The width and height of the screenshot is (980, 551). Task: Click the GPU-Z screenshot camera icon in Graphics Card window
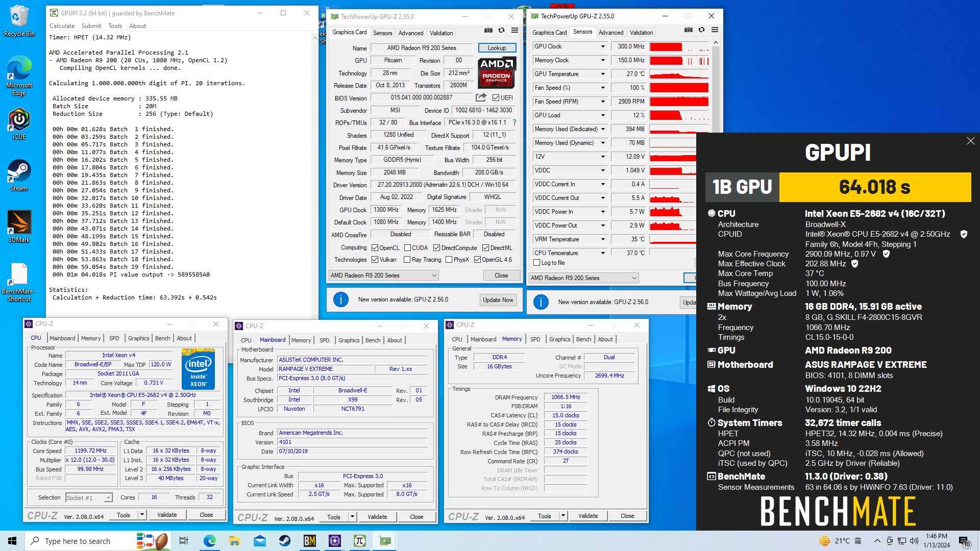[x=488, y=31]
